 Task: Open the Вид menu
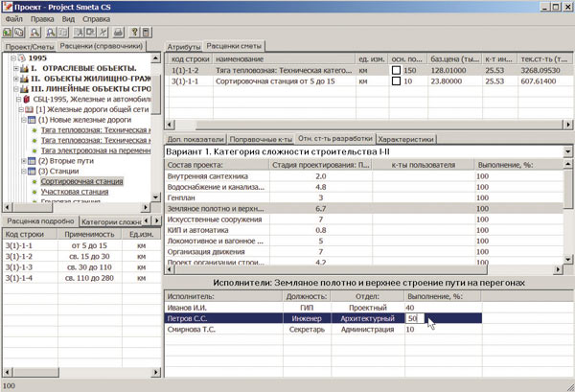coord(68,19)
